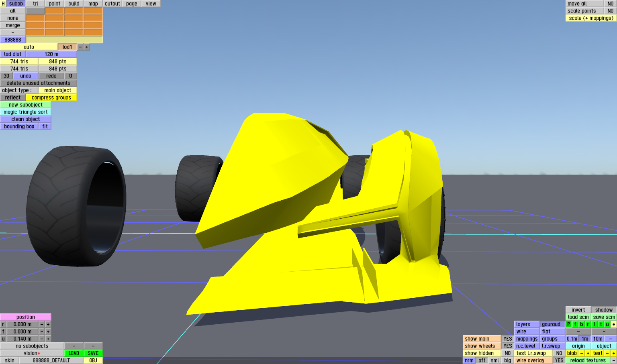Increase the u position with plus
617x364 pixels.
point(48,339)
